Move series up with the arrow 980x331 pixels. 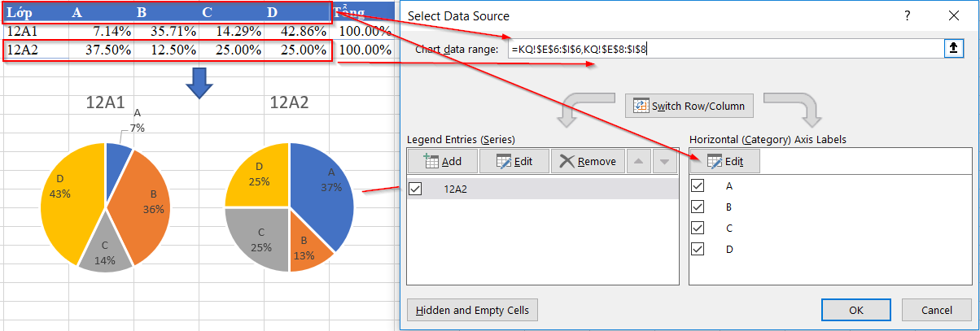coord(641,161)
